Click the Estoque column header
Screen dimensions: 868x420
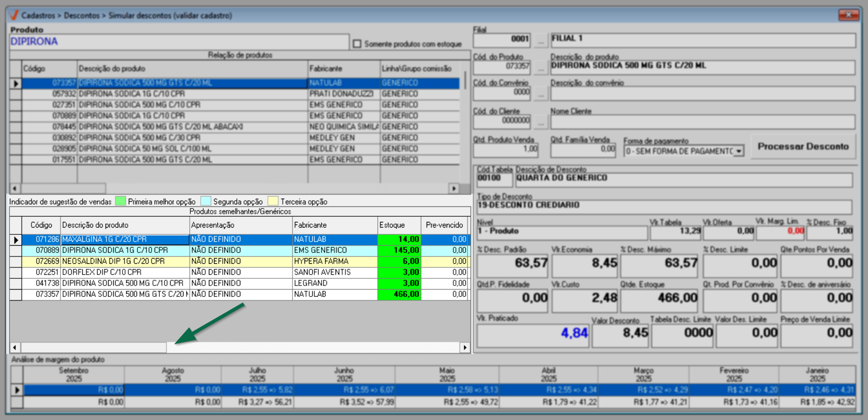pos(399,225)
